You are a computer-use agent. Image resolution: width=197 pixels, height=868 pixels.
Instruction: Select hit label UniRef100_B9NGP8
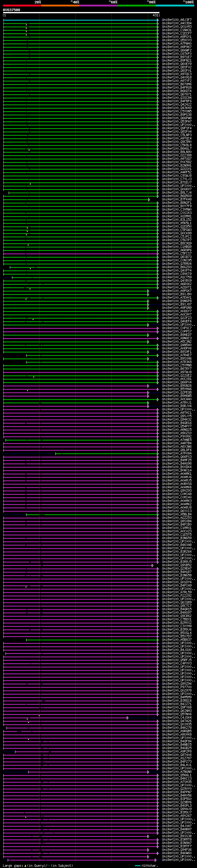point(177,301)
